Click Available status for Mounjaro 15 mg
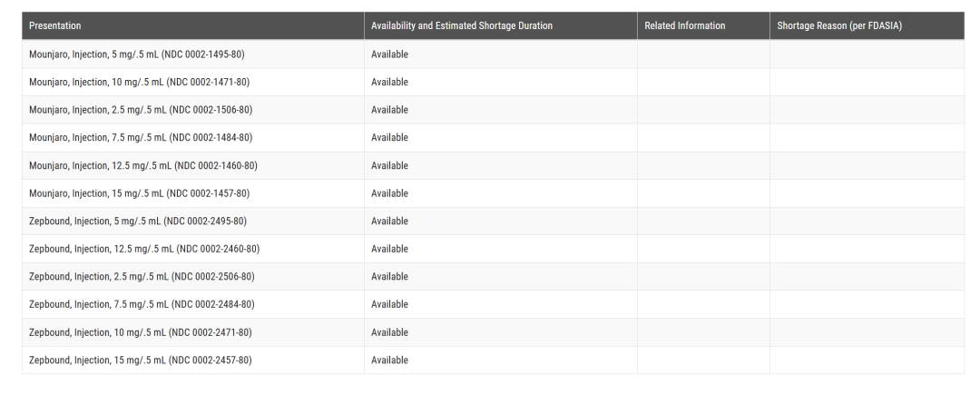 pos(389,193)
